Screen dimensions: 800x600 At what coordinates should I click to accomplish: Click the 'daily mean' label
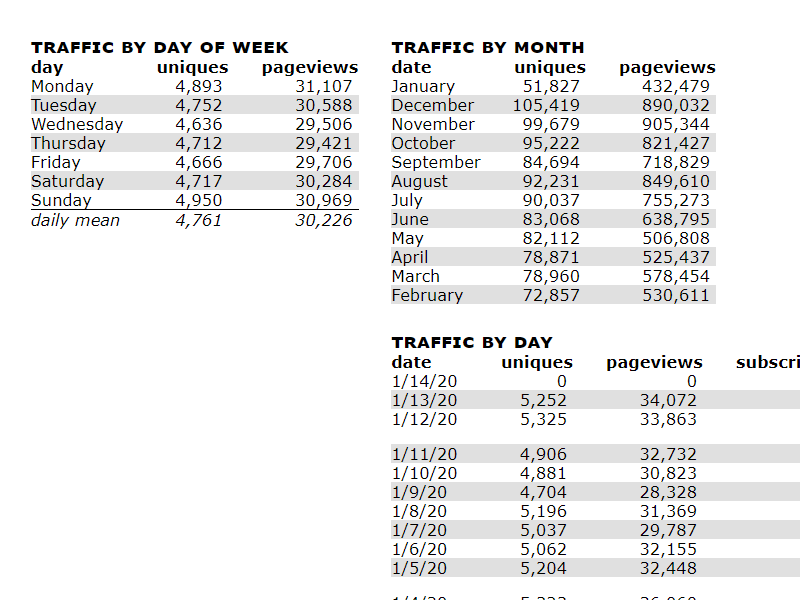75,220
